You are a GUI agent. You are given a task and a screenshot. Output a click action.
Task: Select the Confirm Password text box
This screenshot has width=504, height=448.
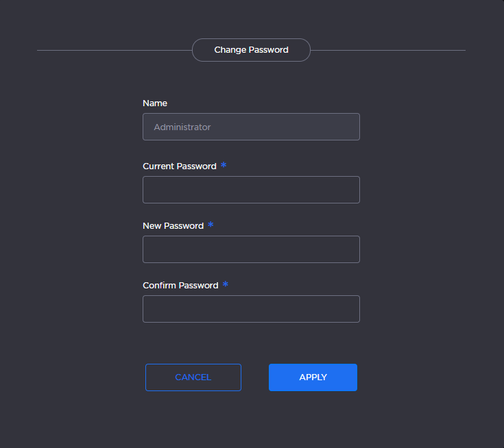pos(251,309)
